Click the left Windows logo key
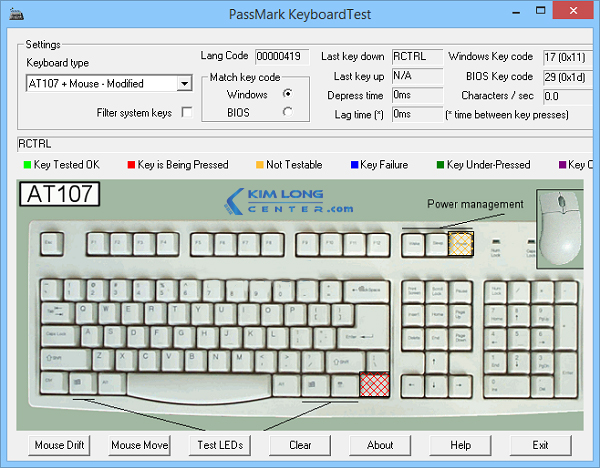This screenshot has height=468, width=600. [x=82, y=383]
